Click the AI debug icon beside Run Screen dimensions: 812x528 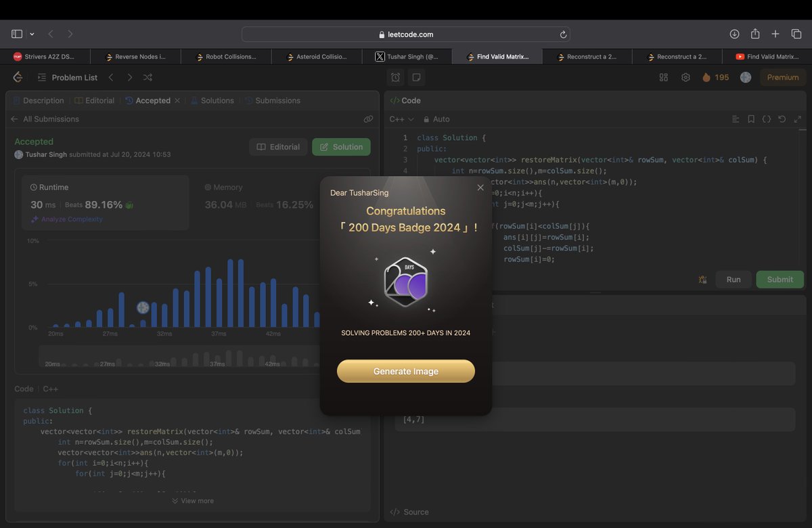pyautogui.click(x=702, y=280)
